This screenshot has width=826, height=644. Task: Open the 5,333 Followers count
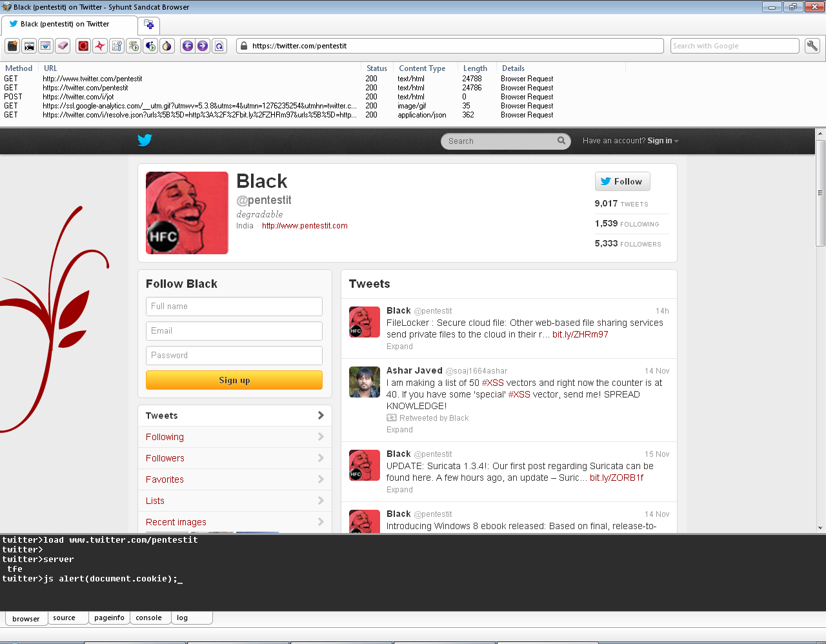pyautogui.click(x=628, y=243)
